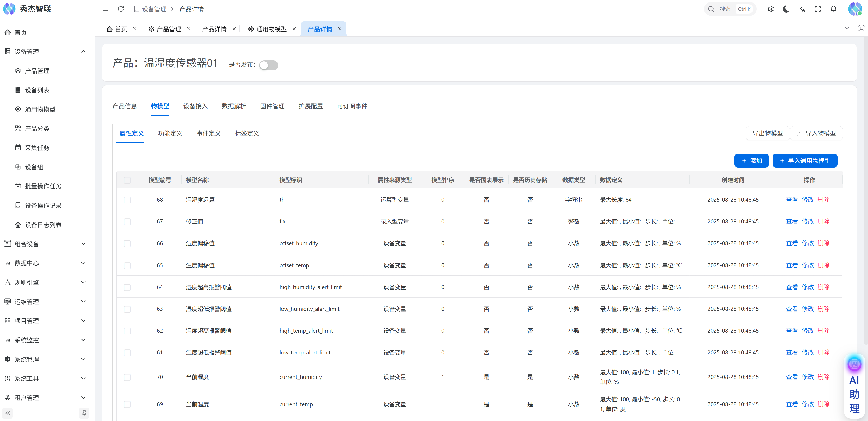Click the refresh page icon
868x421 pixels.
[x=121, y=9]
